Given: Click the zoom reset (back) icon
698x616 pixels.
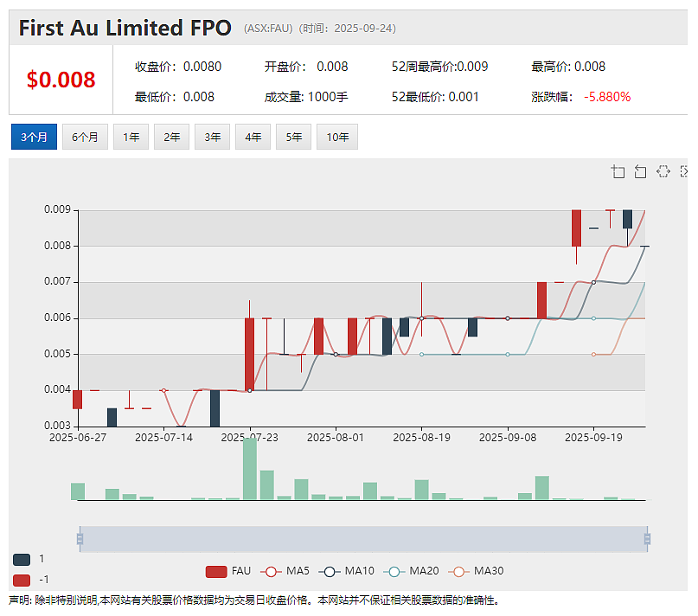Looking at the screenshot, I should pyautogui.click(x=640, y=171).
